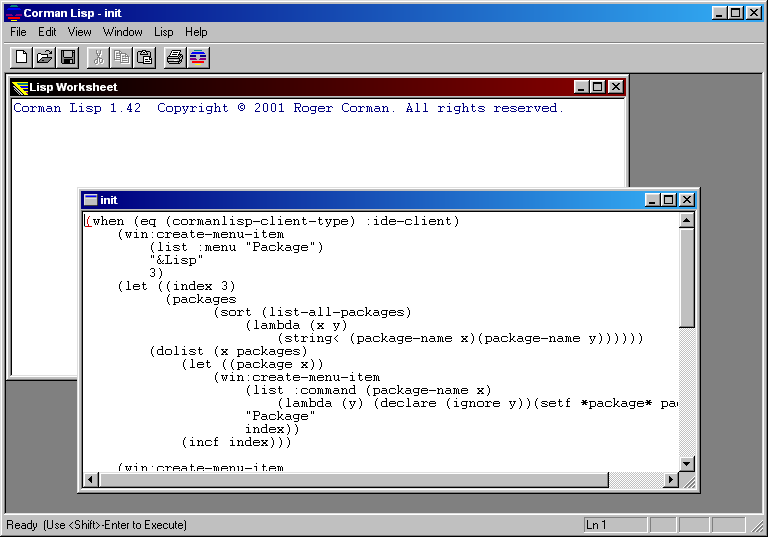
Task: Click the init window's vertical scroll up arrow
Action: (687, 221)
